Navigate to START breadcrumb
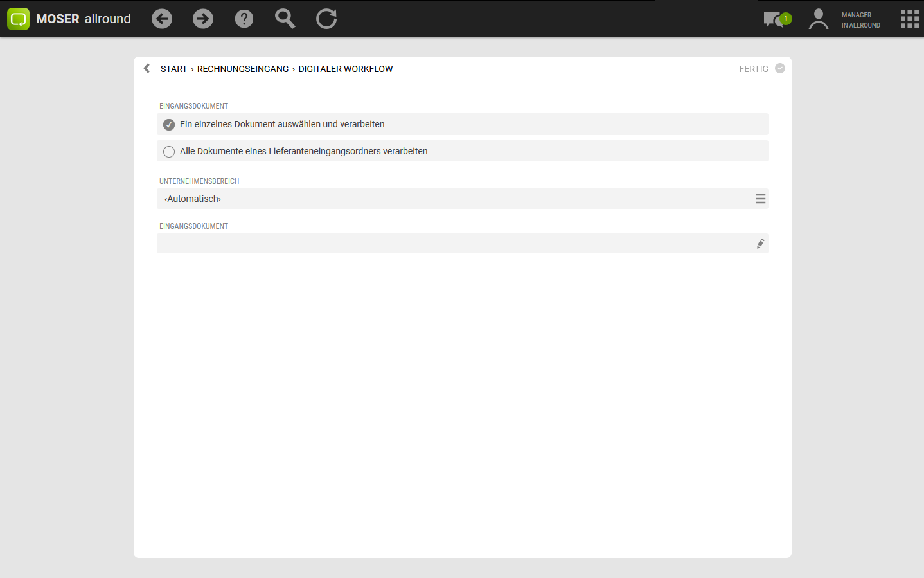Screen dimensions: 924x578 pos(173,69)
